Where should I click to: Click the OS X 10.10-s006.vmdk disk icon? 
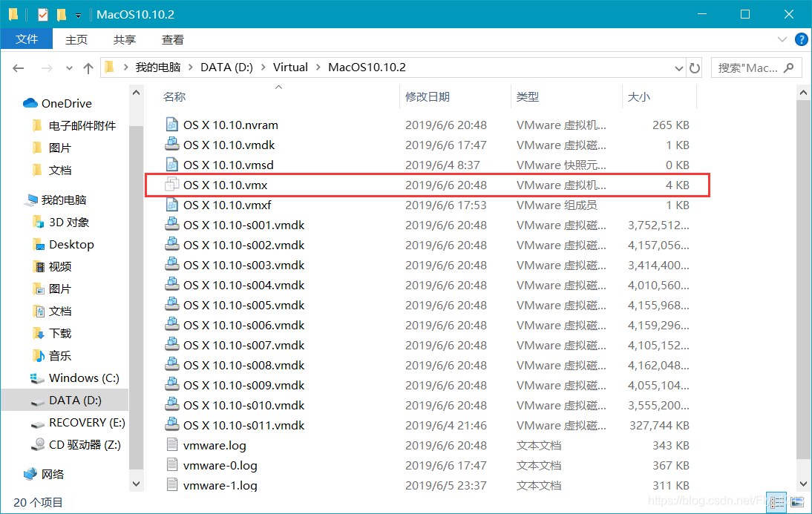coord(171,325)
